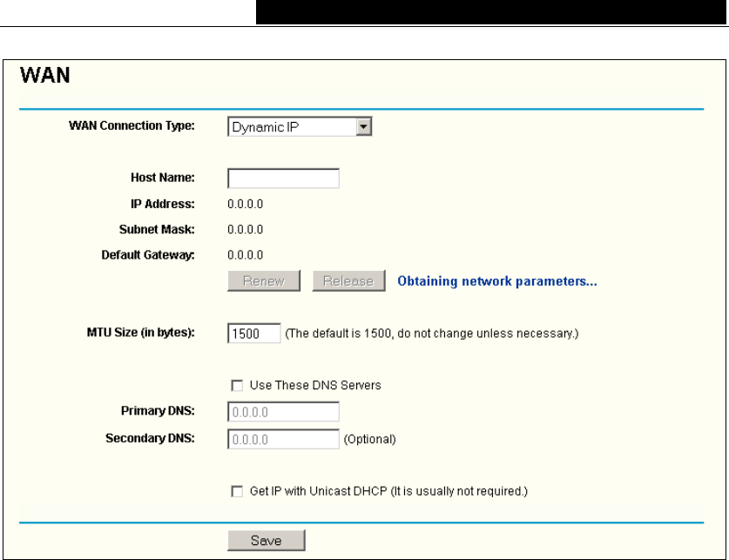Click the Host Name label
The height and width of the screenshot is (560, 729).
[162, 178]
